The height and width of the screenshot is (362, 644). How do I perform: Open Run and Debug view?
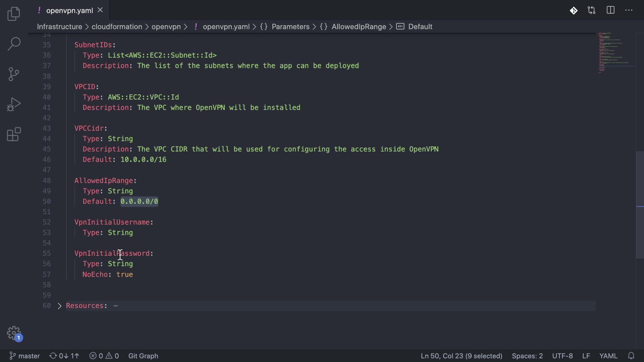pyautogui.click(x=14, y=104)
